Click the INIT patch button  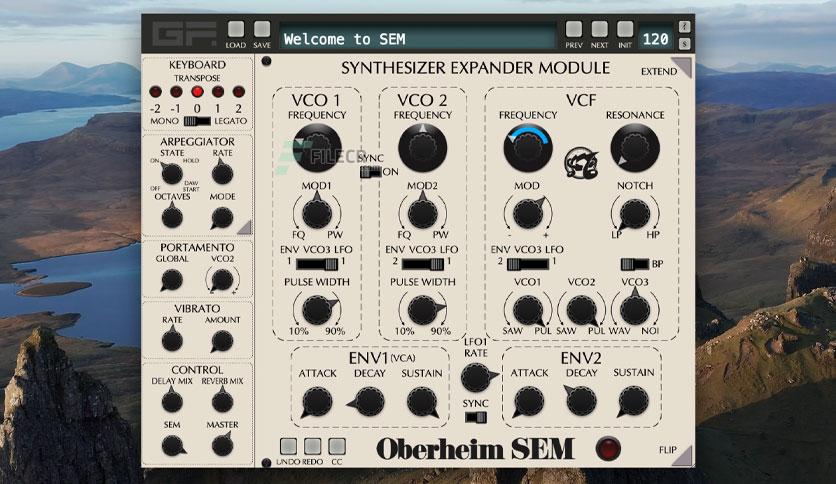[625, 29]
